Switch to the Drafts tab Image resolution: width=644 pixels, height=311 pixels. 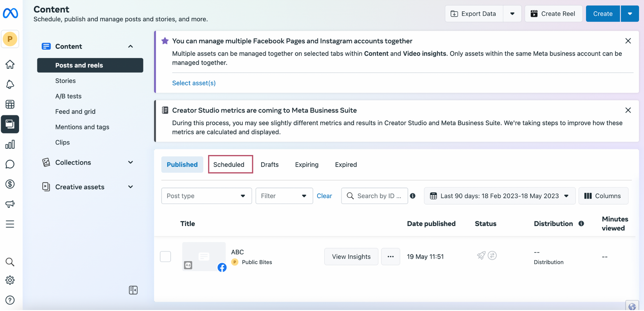click(269, 164)
